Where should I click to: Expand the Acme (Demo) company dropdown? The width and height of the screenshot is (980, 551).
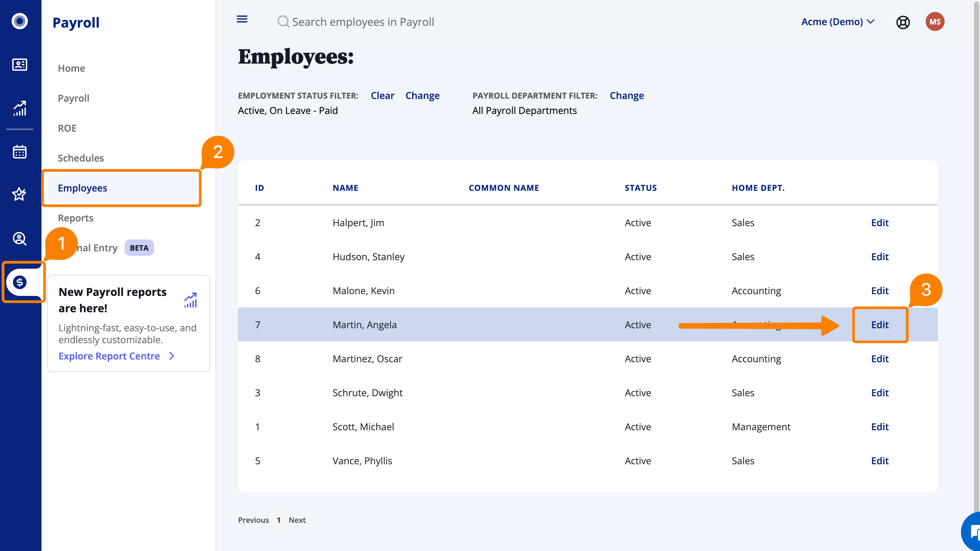pos(838,22)
